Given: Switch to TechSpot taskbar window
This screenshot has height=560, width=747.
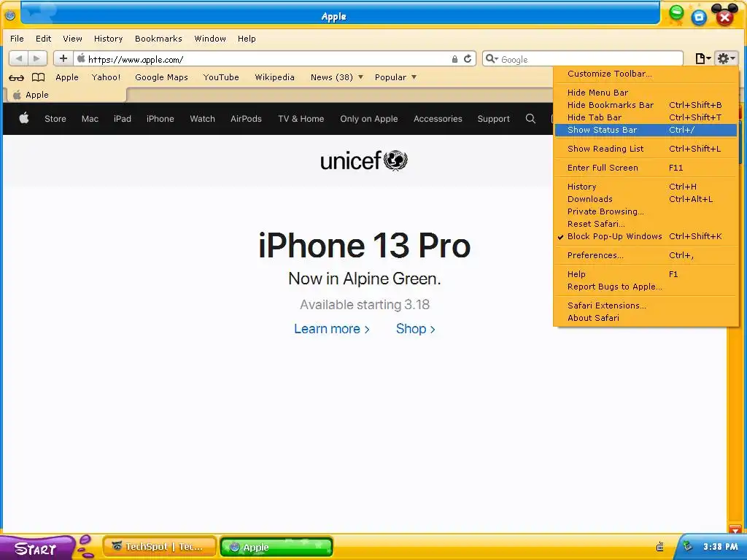Looking at the screenshot, I should (x=160, y=547).
